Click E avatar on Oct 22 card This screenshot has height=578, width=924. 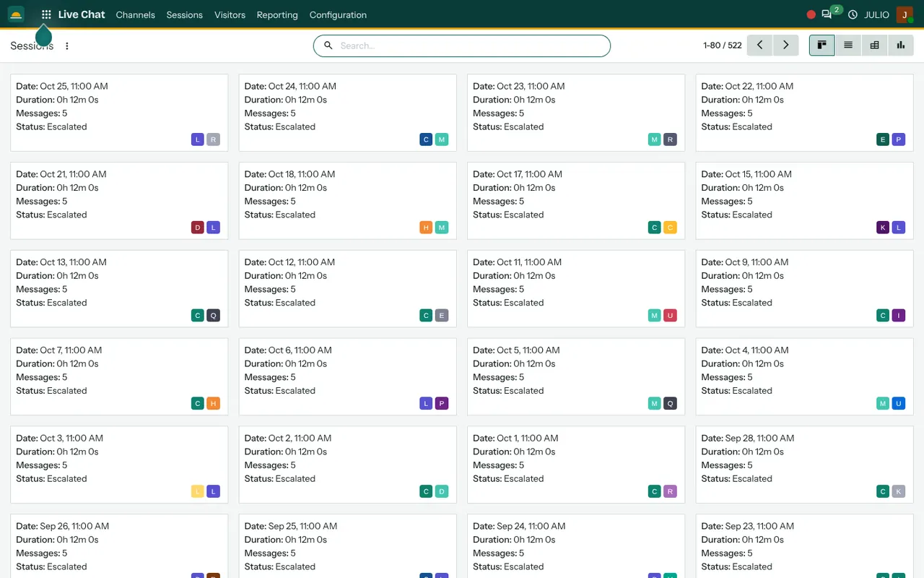coord(883,139)
